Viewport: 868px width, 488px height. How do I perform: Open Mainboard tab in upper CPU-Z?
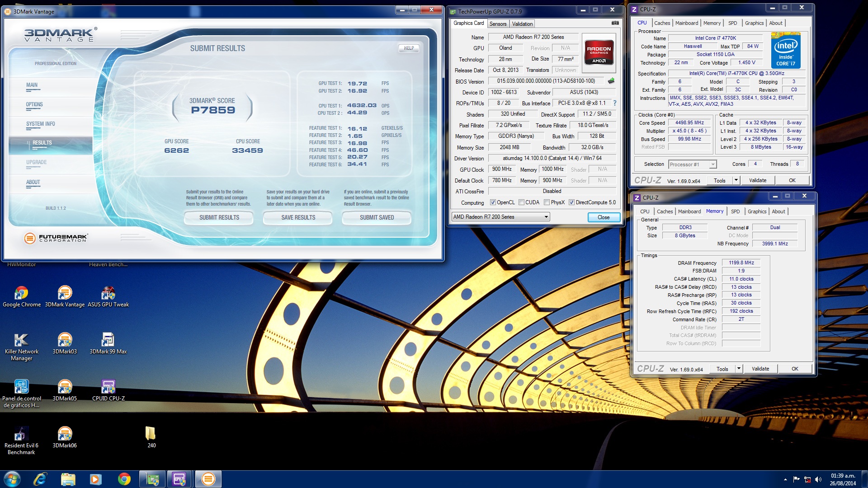[686, 23]
